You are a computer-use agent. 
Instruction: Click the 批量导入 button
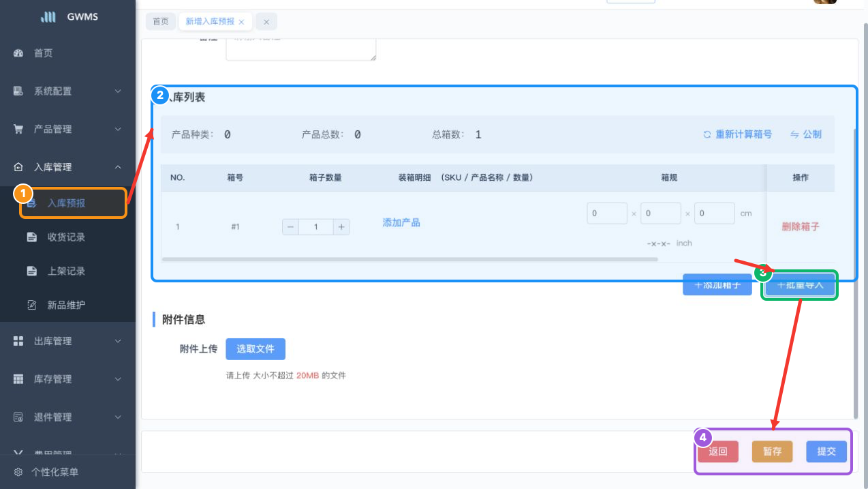(x=800, y=285)
